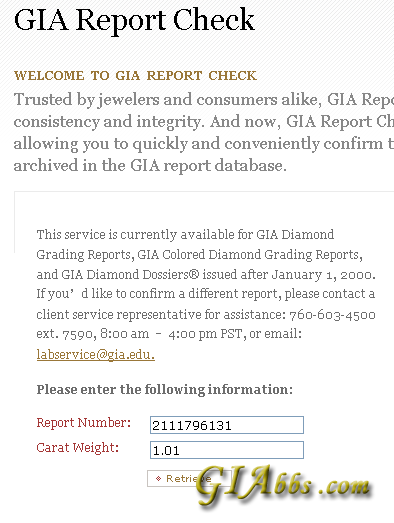The image size is (394, 523).
Task: Click the phone number 760-603-4500
Action: click(x=332, y=315)
